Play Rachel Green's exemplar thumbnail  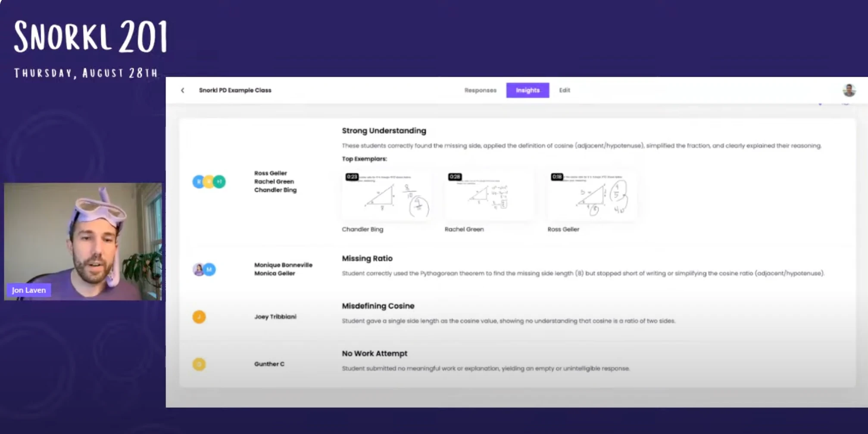tap(489, 195)
